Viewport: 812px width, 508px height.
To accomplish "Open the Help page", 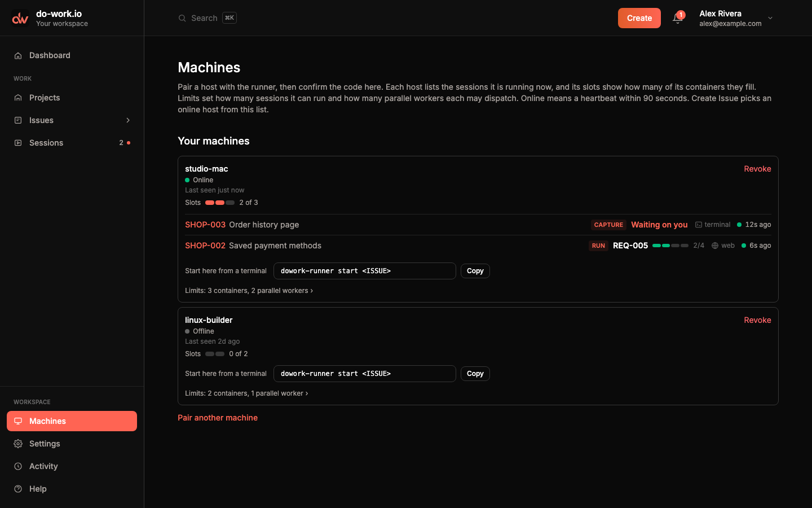I will coord(72,489).
